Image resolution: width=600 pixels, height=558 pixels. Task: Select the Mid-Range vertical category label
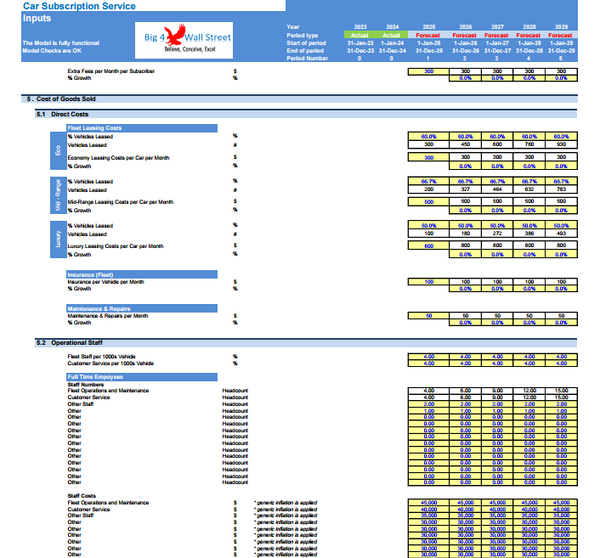coord(57,195)
